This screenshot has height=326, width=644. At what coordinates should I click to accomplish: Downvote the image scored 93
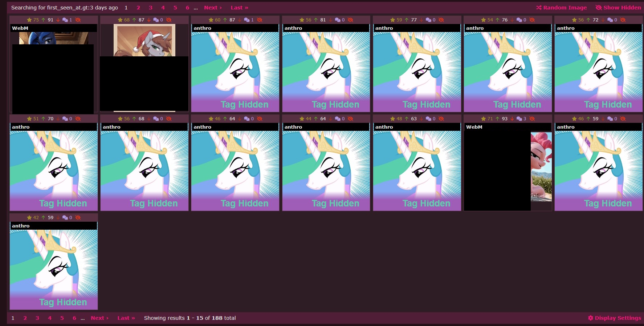[x=512, y=119]
